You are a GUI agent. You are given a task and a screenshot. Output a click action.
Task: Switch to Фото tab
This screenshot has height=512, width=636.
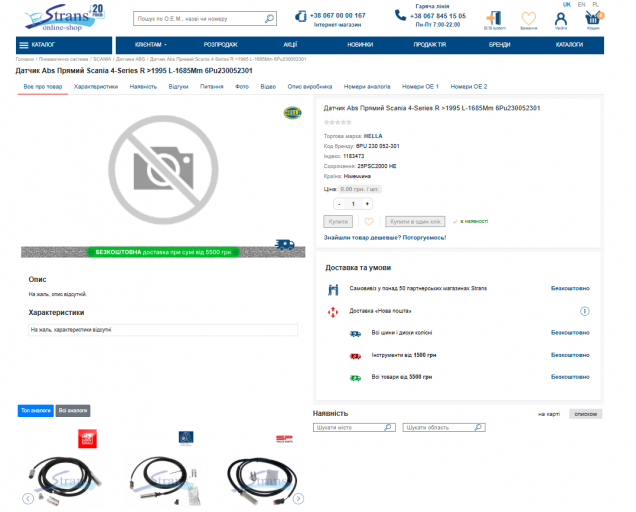point(242,87)
